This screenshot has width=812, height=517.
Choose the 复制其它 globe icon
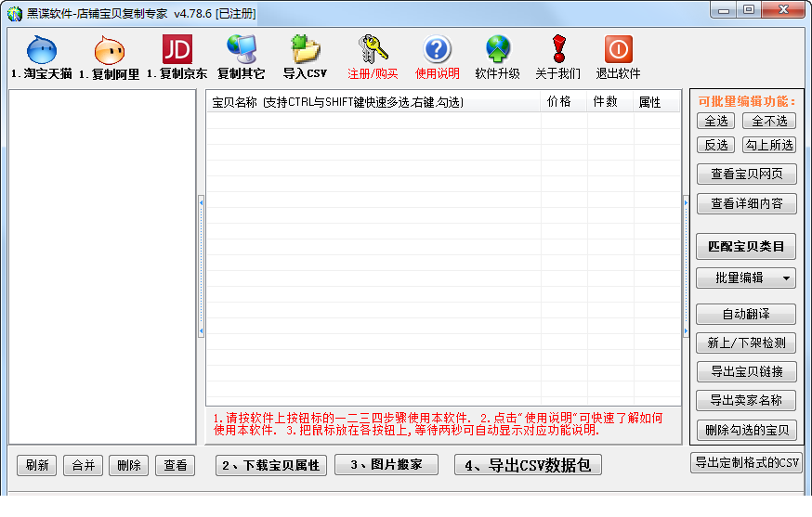tap(242, 57)
